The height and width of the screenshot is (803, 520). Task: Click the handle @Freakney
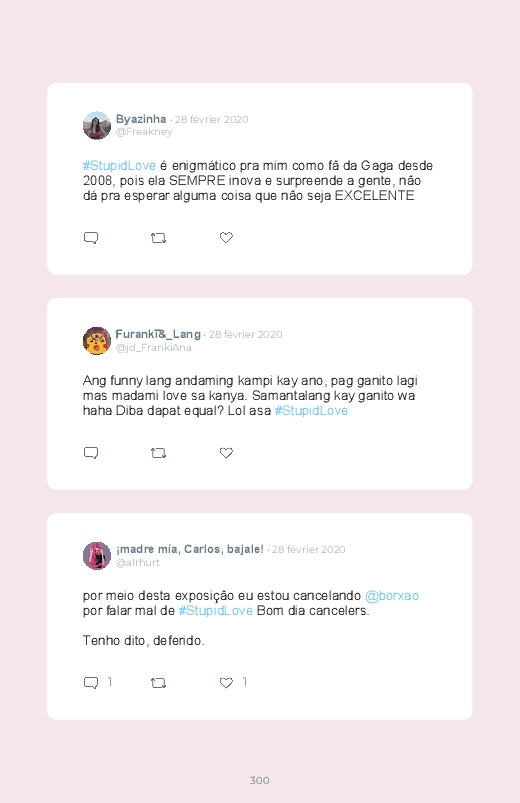point(144,132)
